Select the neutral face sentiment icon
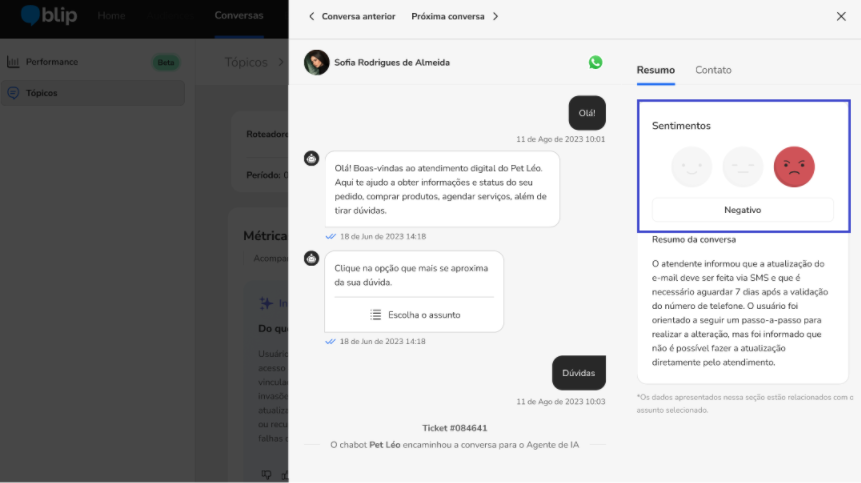Screen dimensions: 861x483 (x=743, y=167)
